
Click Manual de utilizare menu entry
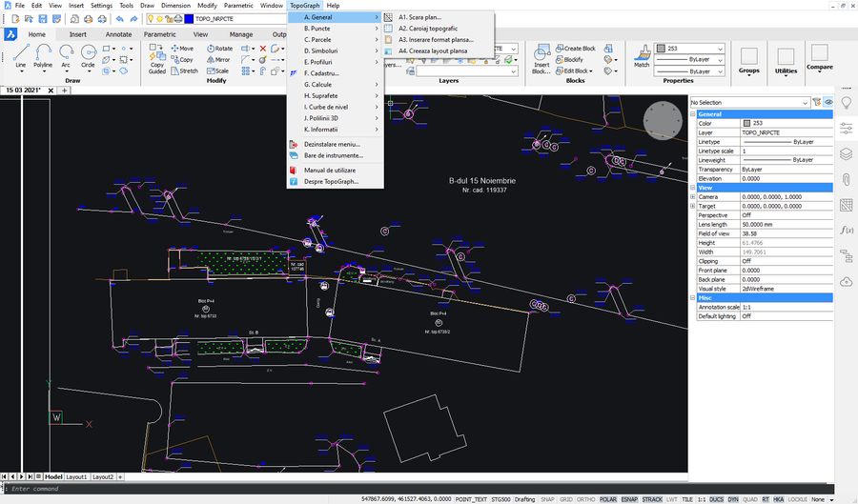pos(328,170)
